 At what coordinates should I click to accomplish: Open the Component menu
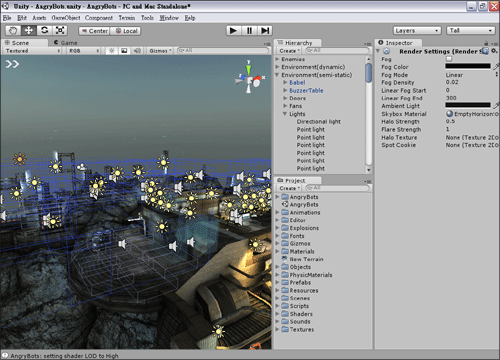[x=99, y=18]
